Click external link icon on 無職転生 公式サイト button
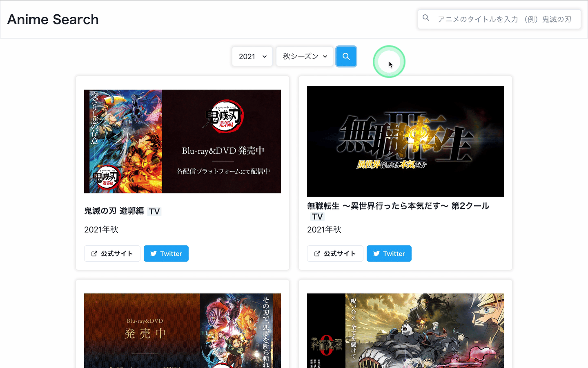This screenshot has height=368, width=588. coord(317,254)
